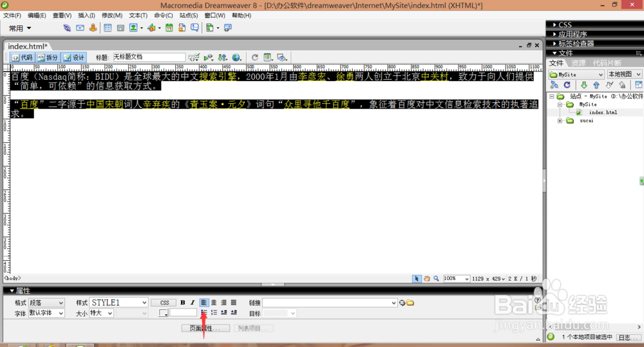Click the Text Indent icon
This screenshot has width=644, height=347.
234,313
